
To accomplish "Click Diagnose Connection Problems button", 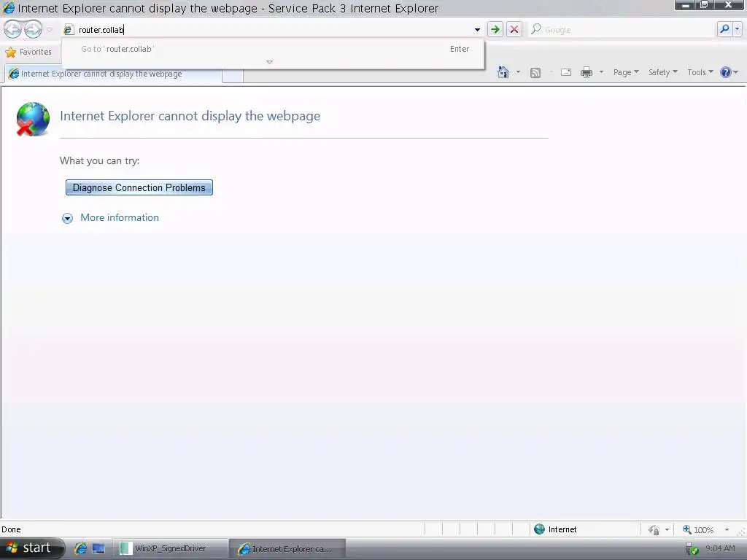I will (139, 187).
